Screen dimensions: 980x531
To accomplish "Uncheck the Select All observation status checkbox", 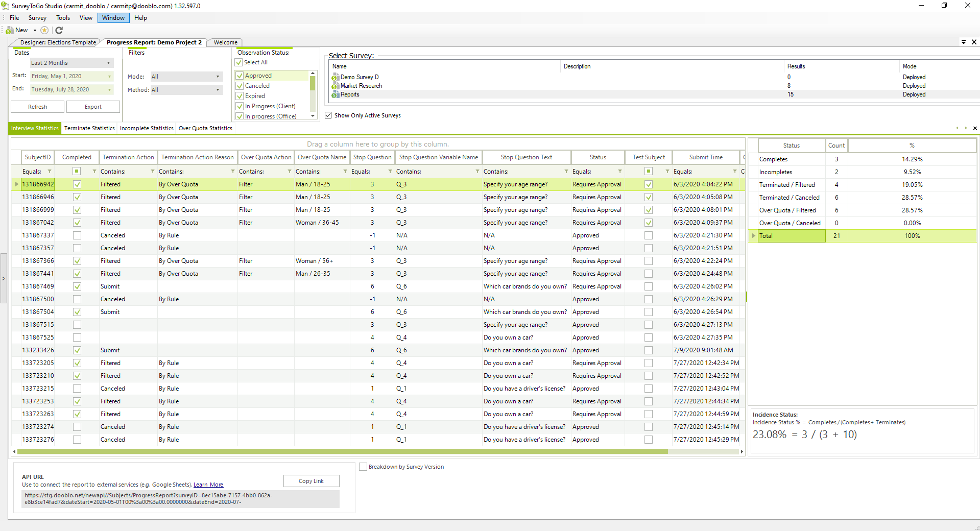I will 238,62.
